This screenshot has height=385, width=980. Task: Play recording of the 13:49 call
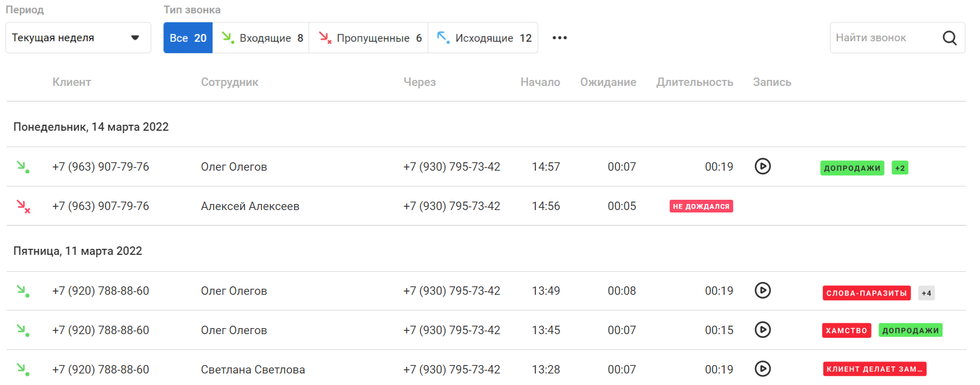tap(762, 291)
